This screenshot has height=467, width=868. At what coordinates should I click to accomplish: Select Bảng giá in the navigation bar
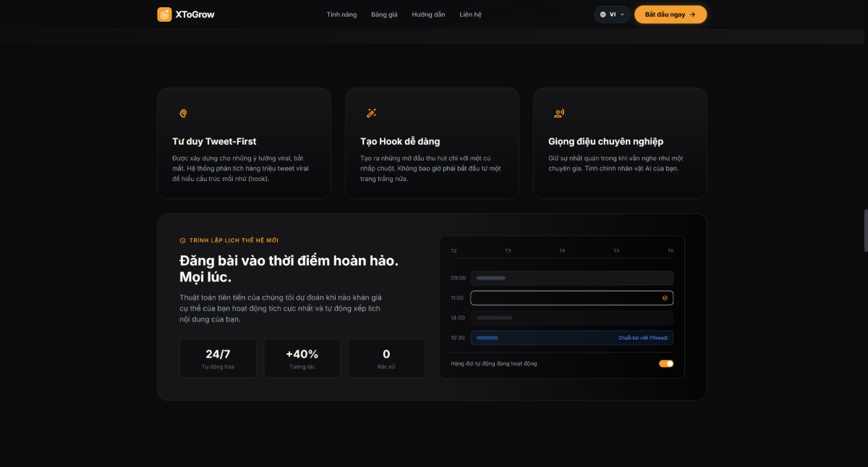[384, 14]
